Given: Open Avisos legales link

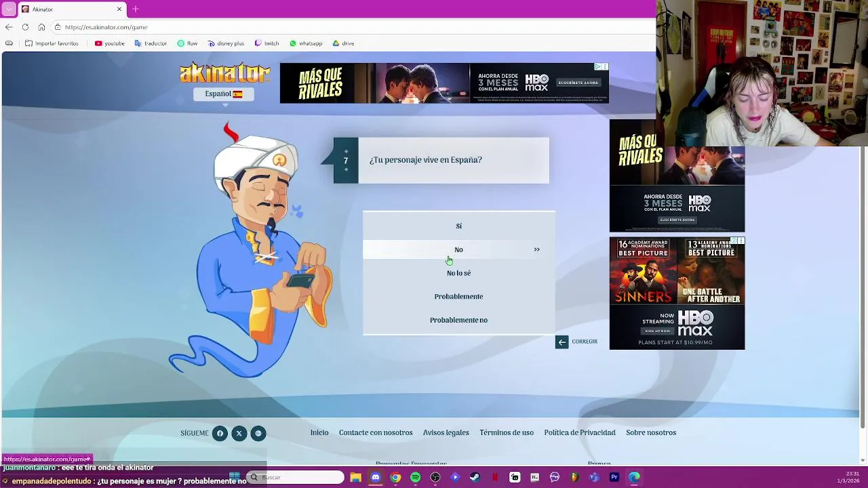Looking at the screenshot, I should point(446,432).
